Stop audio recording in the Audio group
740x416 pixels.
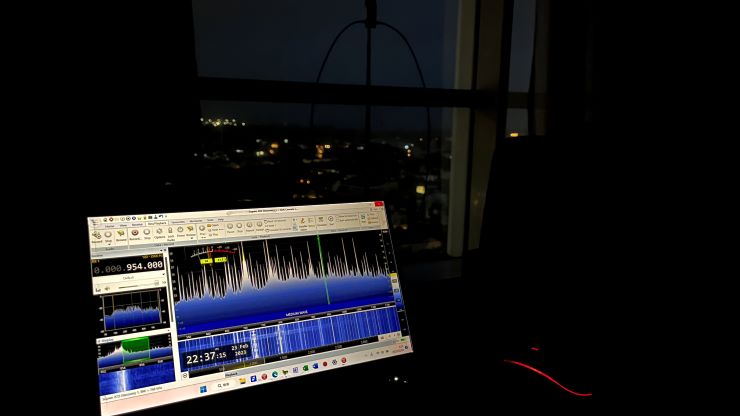coord(109,235)
